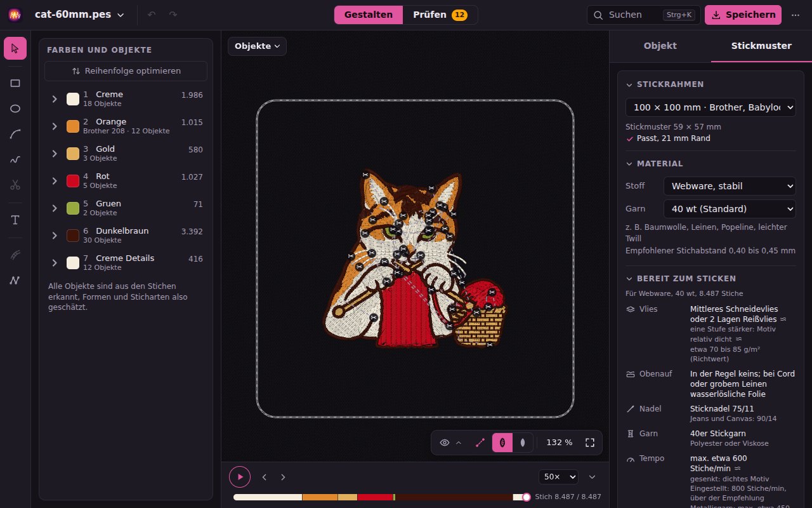Open the Garn thread weight dropdown
Image resolution: width=812 pixels, height=508 pixels.
click(x=730, y=209)
